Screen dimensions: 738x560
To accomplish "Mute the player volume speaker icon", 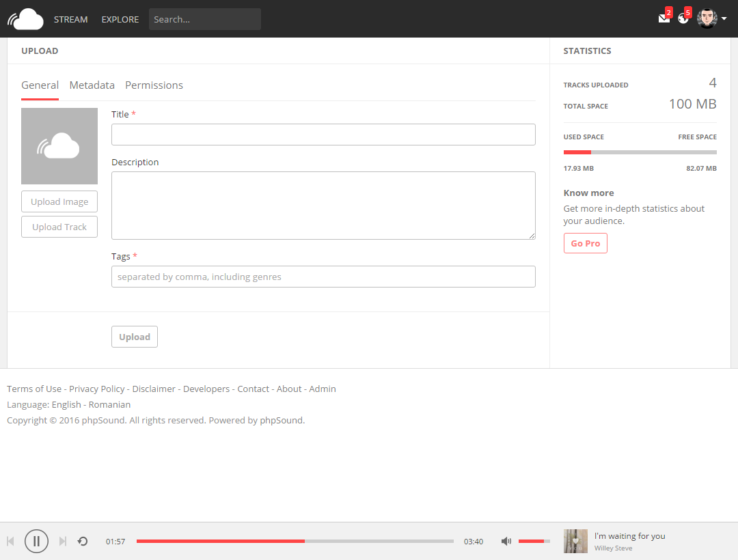I will [x=506, y=541].
